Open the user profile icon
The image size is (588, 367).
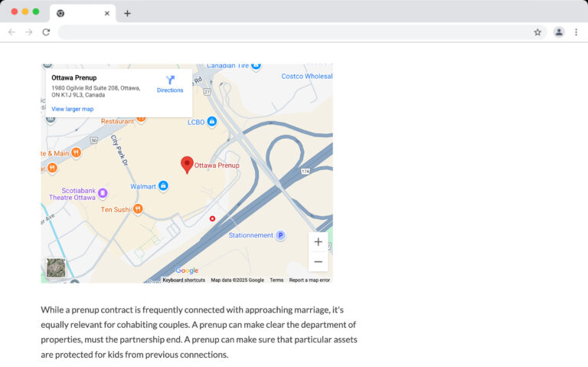click(x=559, y=32)
